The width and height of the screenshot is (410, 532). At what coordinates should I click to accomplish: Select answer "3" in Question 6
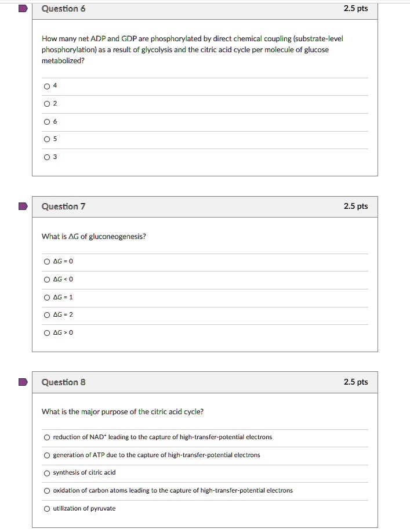click(x=46, y=157)
